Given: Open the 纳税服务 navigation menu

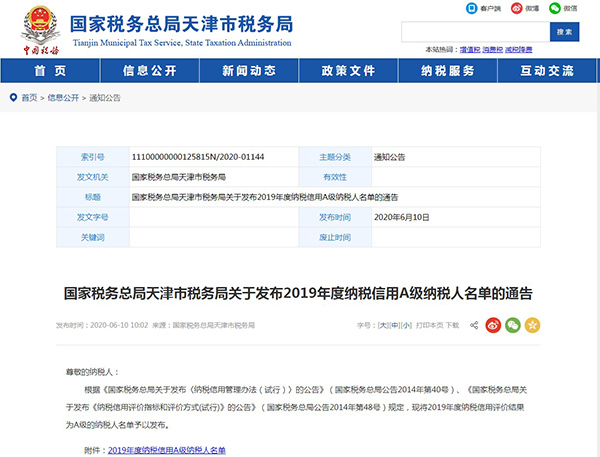Looking at the screenshot, I should [448, 71].
